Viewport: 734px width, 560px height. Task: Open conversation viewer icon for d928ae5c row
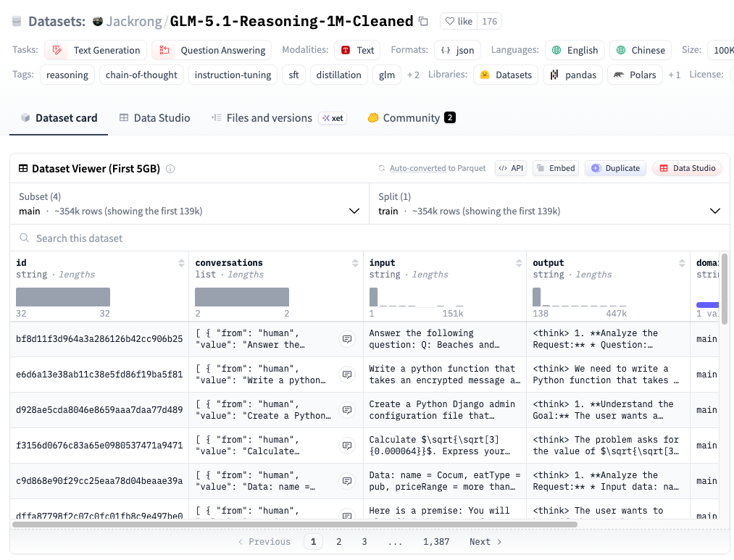(347, 410)
